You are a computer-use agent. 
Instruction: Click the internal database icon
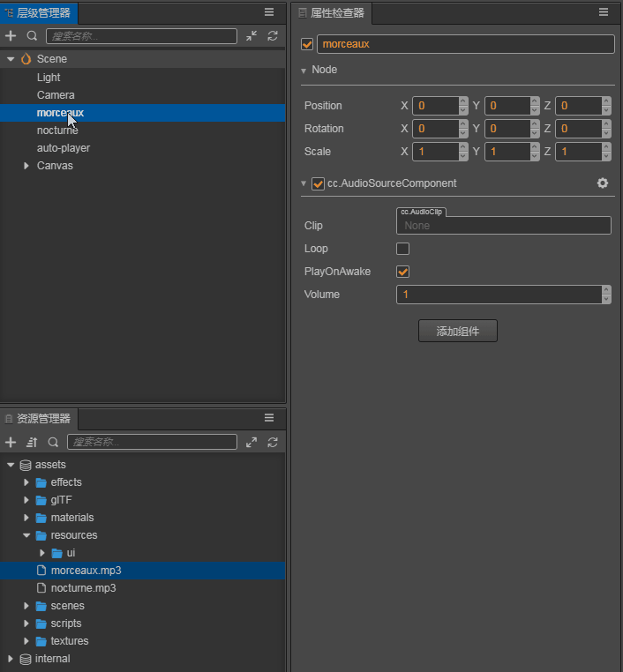click(26, 659)
